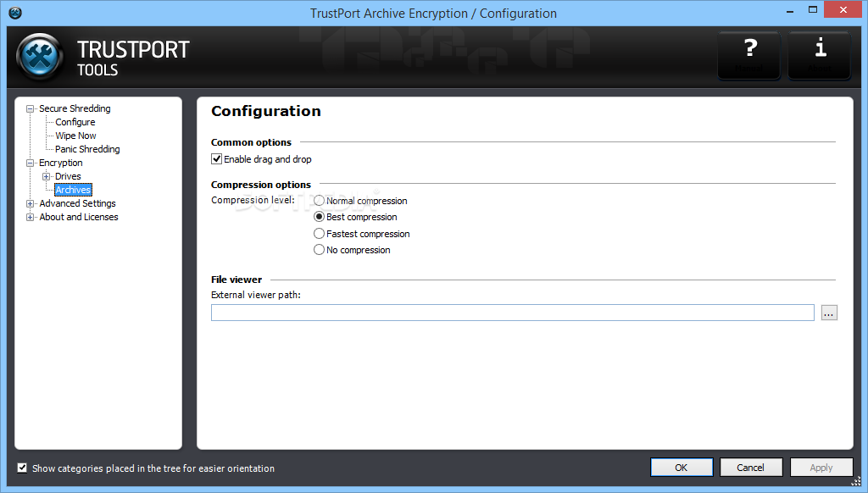This screenshot has height=493, width=868.
Task: Select Fastest compression option
Action: 320,234
